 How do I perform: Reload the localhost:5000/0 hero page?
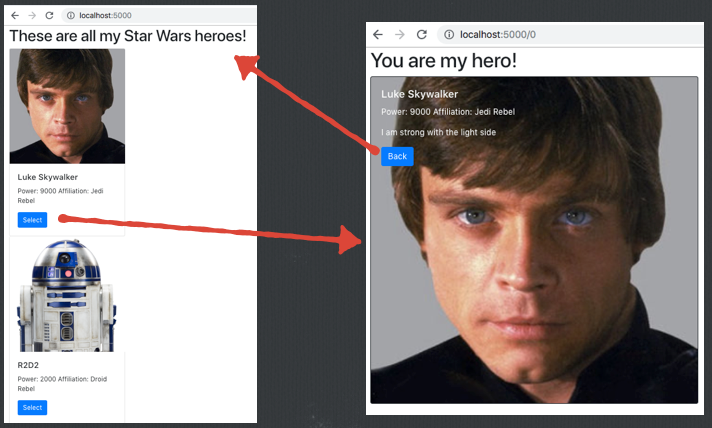(x=422, y=34)
